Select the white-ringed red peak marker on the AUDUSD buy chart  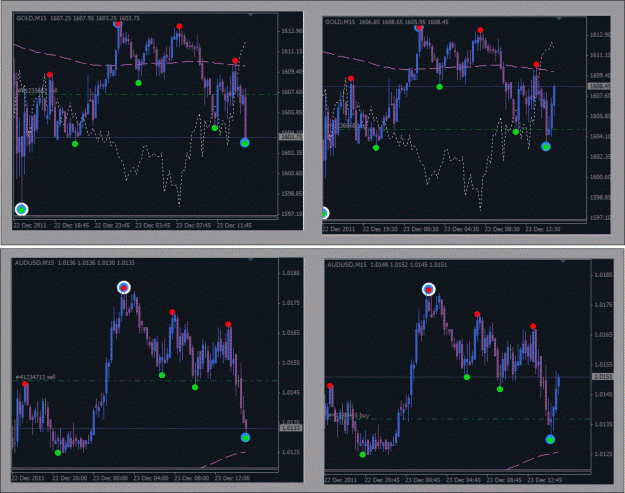[428, 289]
